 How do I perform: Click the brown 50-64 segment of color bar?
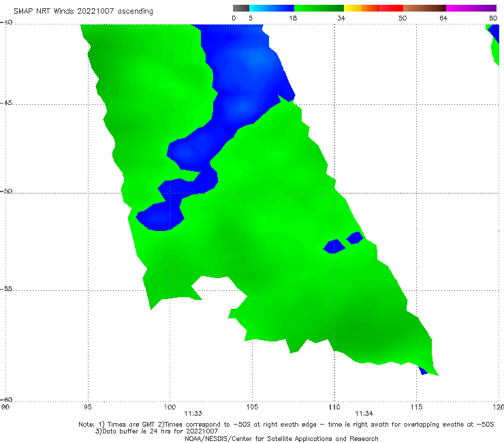(x=424, y=8)
